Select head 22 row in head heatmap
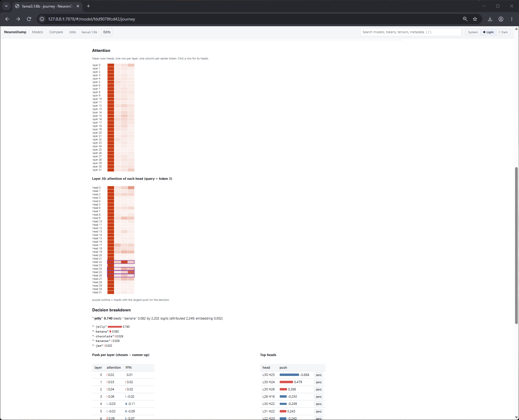 [113, 262]
